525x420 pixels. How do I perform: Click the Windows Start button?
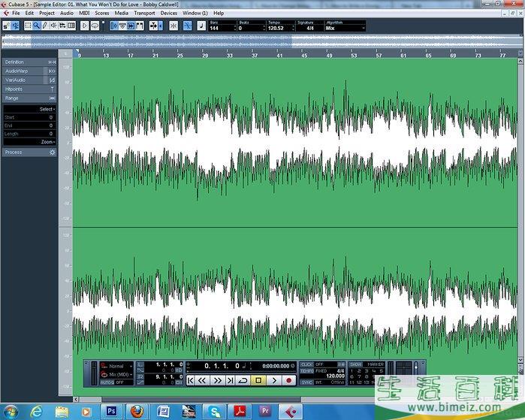[11, 411]
